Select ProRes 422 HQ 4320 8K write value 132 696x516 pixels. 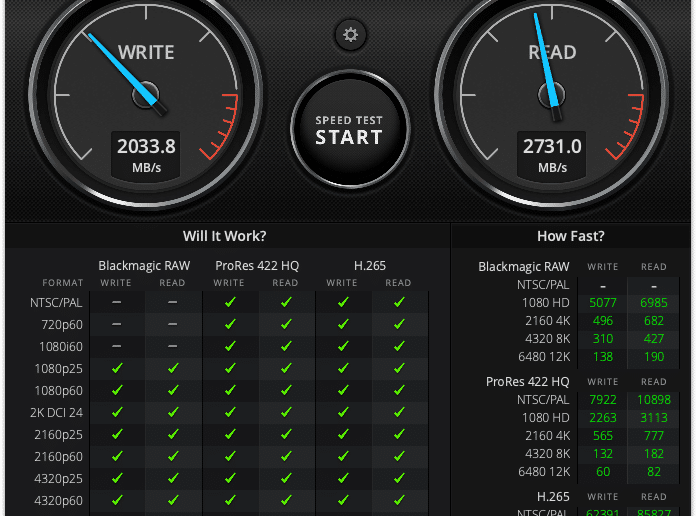pyautogui.click(x=603, y=454)
